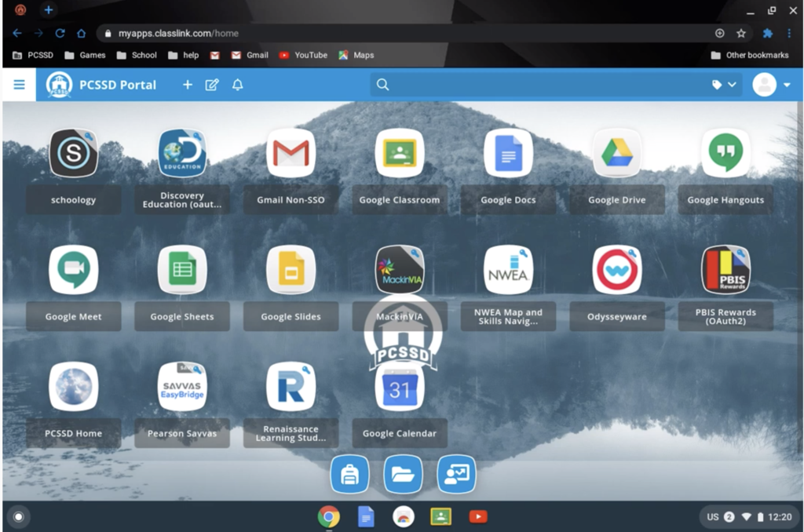Reload the page with refresh button
Image resolution: width=804 pixels, height=532 pixels.
pyautogui.click(x=60, y=33)
